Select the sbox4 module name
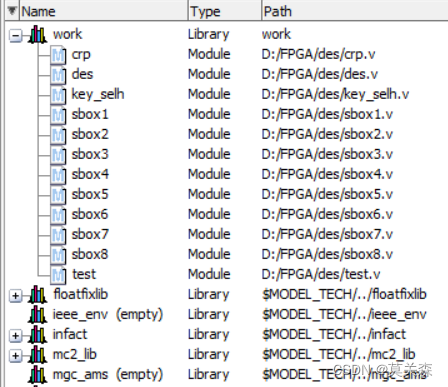Screen dimensions: 448x387 pos(90,174)
